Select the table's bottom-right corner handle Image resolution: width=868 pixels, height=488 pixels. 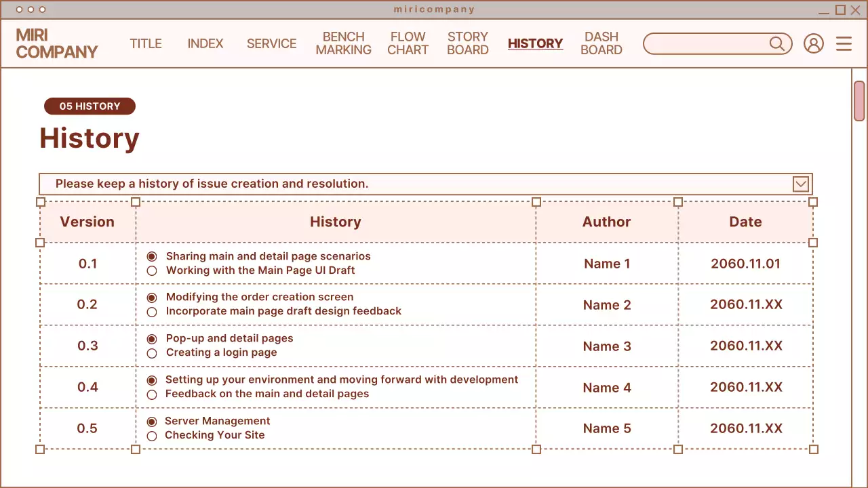pos(814,449)
